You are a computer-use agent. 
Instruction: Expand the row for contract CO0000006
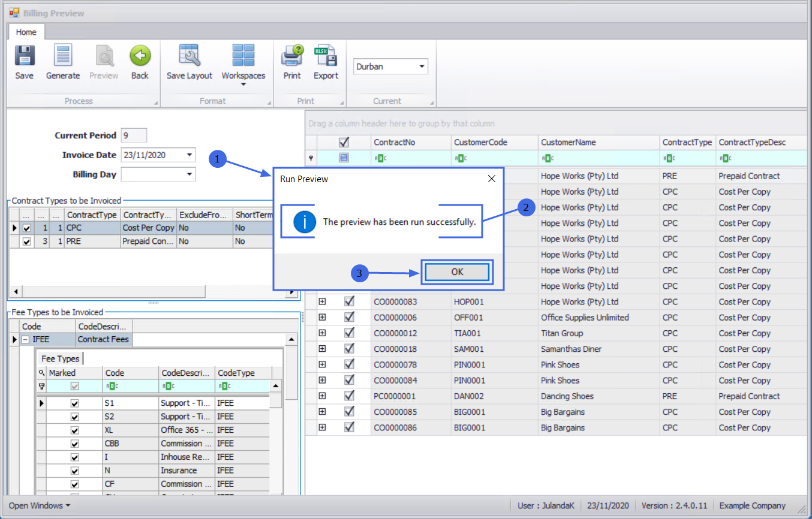click(322, 317)
